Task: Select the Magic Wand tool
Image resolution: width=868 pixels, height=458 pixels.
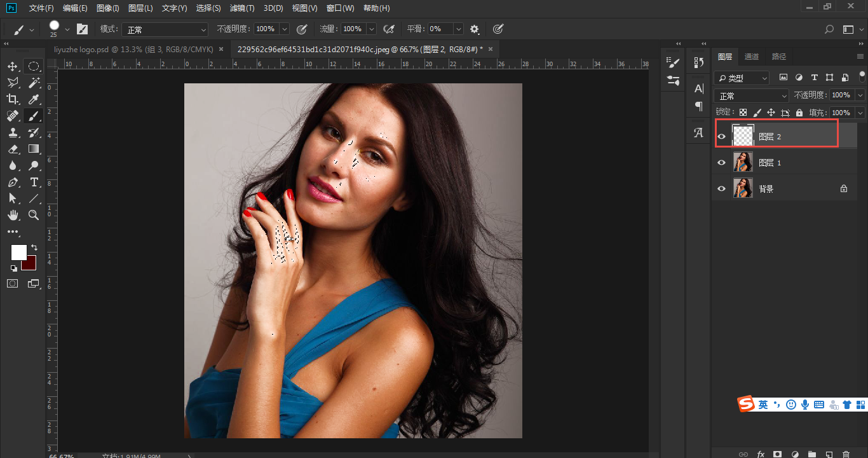Action: (x=34, y=83)
